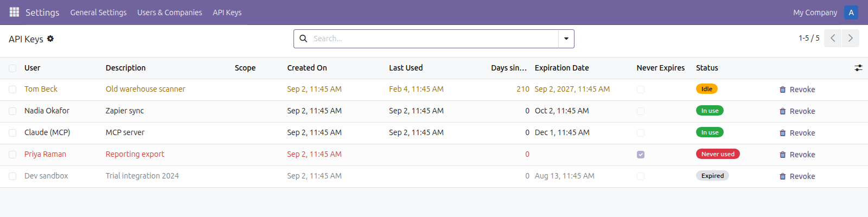Click the API Keys page title

coord(26,39)
